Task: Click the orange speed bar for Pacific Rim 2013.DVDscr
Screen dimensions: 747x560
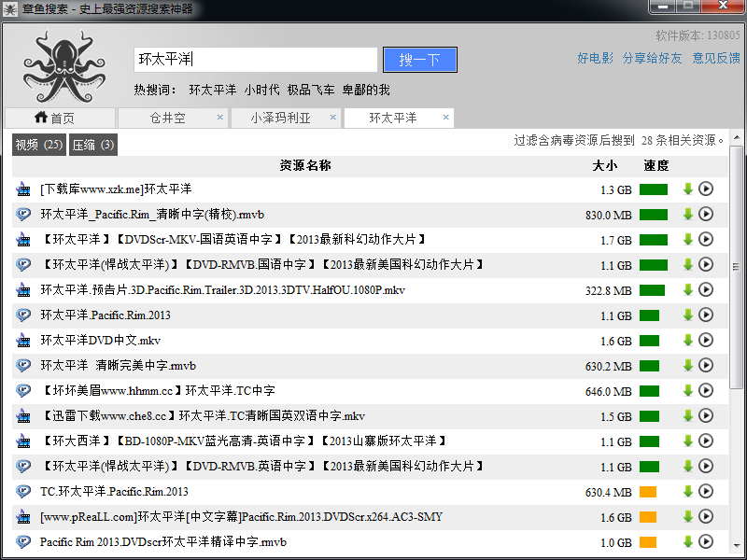Action: [648, 542]
